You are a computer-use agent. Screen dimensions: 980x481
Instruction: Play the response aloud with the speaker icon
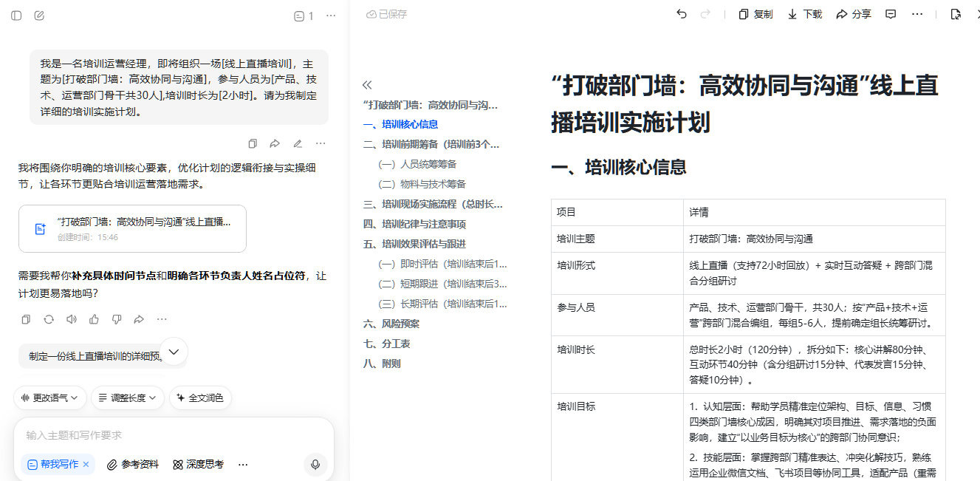[71, 319]
